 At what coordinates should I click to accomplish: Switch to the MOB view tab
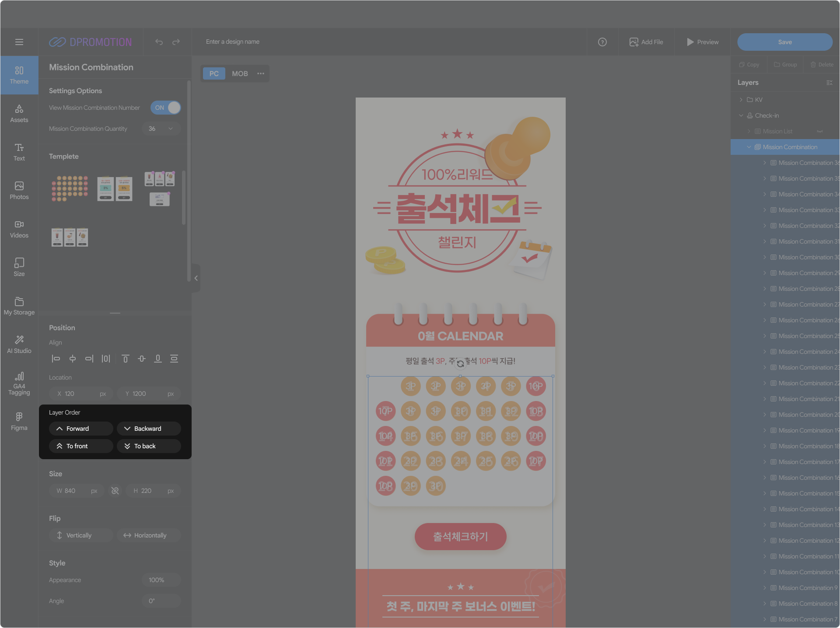click(x=240, y=73)
